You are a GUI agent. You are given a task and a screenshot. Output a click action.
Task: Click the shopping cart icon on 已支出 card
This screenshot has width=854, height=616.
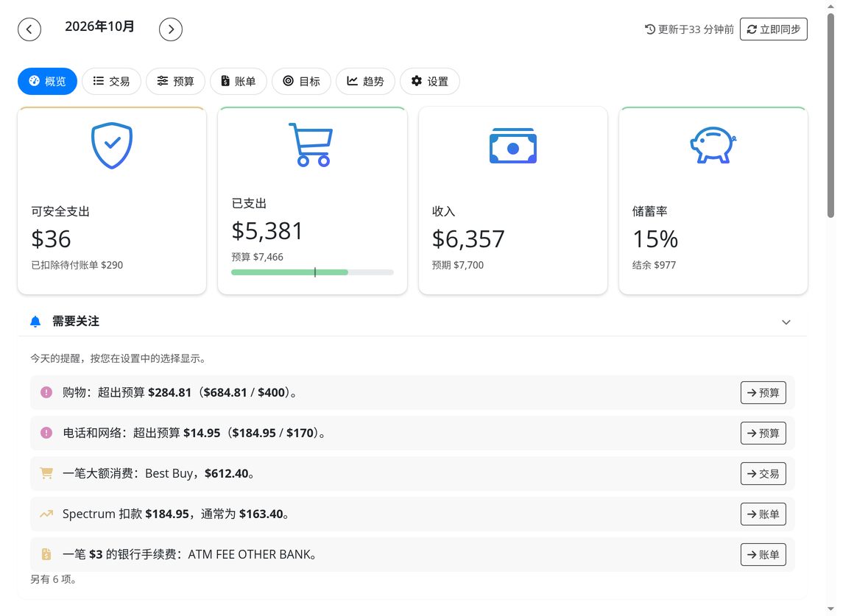pos(311,144)
